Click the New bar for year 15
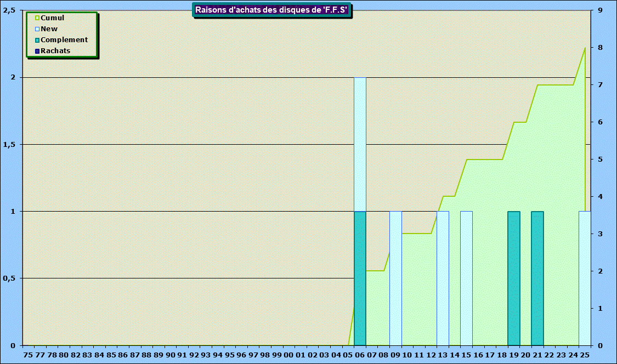The image size is (617, 364). tap(466, 278)
